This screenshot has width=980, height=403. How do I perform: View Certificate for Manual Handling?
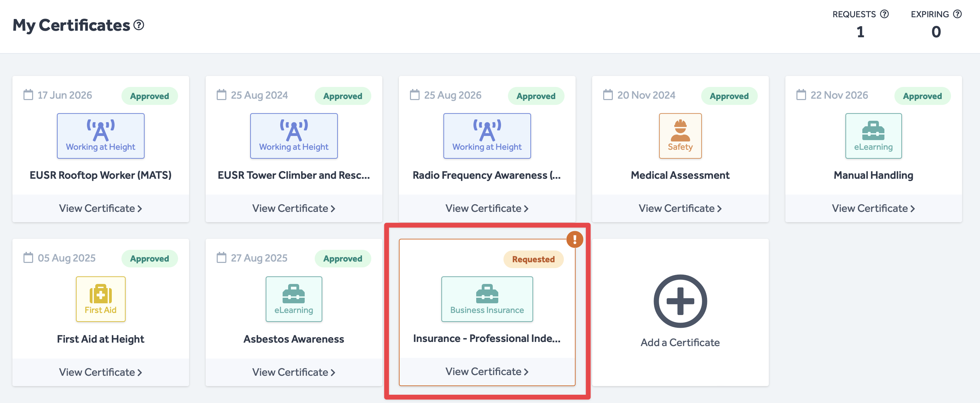873,208
